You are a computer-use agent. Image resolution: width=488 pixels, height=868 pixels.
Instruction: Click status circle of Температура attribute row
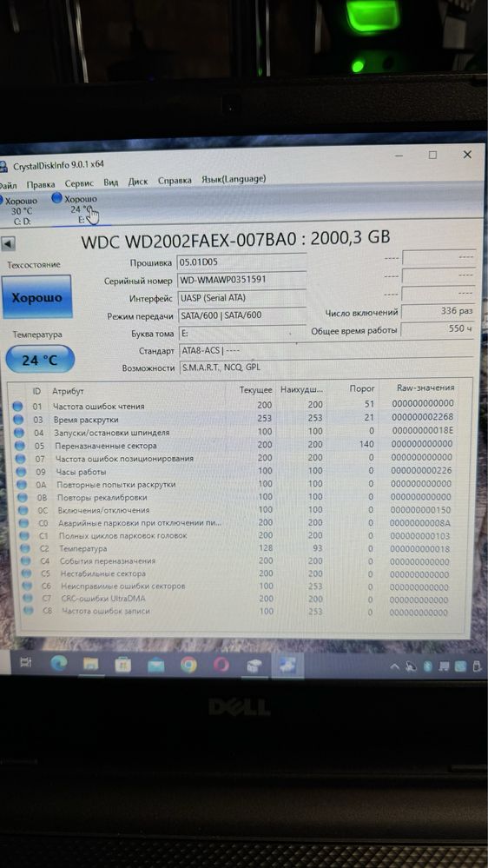point(25,548)
